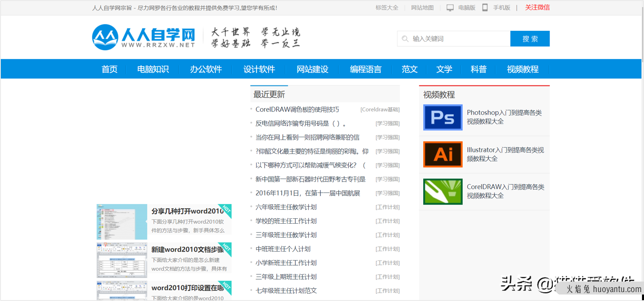
Task: Open thumbnail for 分享几种打开word2010
Action: [x=122, y=222]
